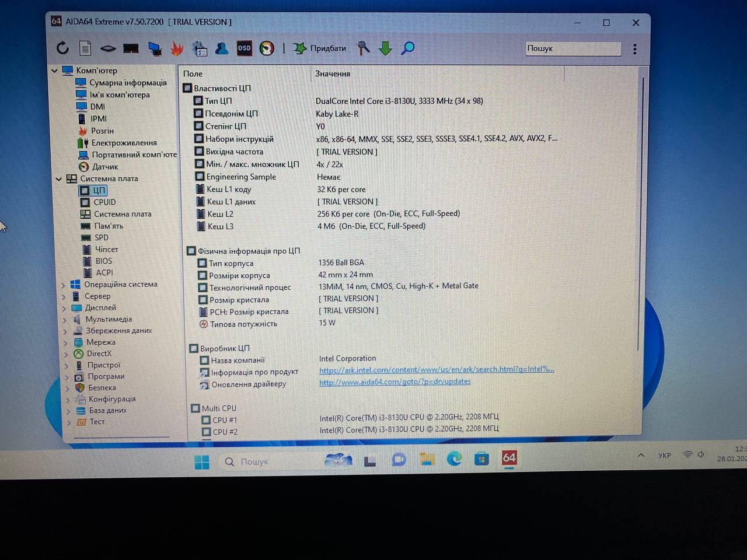Click the horizontal scrollbar under the tree
Image resolution: width=747 pixels, height=560 pixels.
point(122,437)
